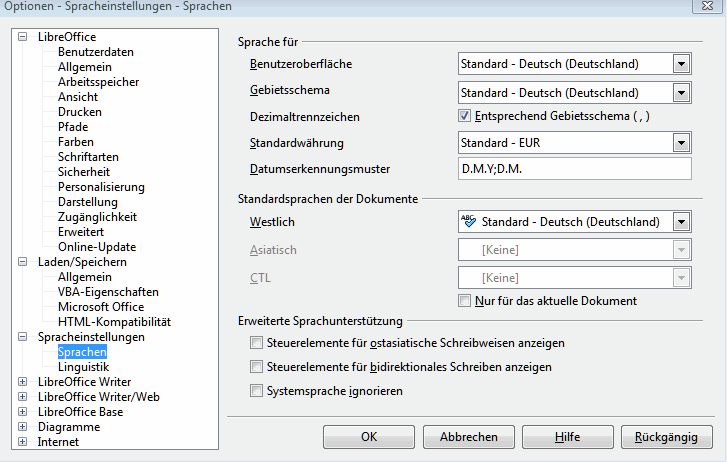Screen dimensions: 727x462
Task: Click the Westlich label
Action: [x=272, y=222]
